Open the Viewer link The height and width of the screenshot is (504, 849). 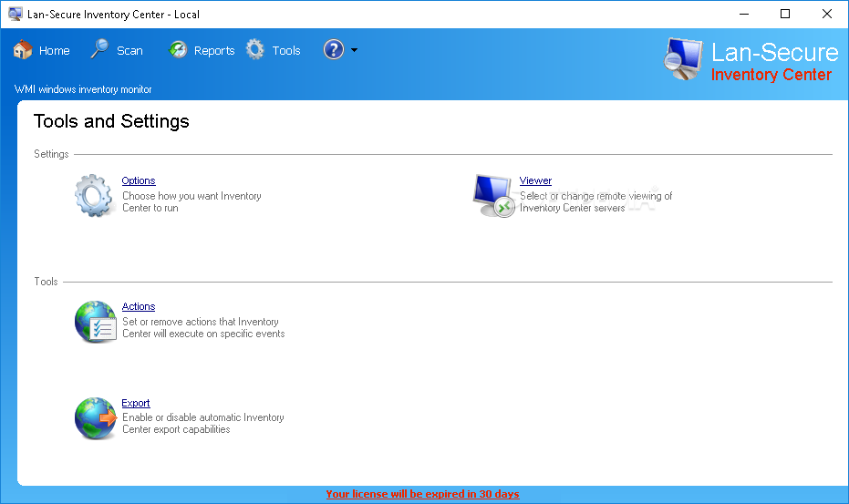tap(535, 180)
